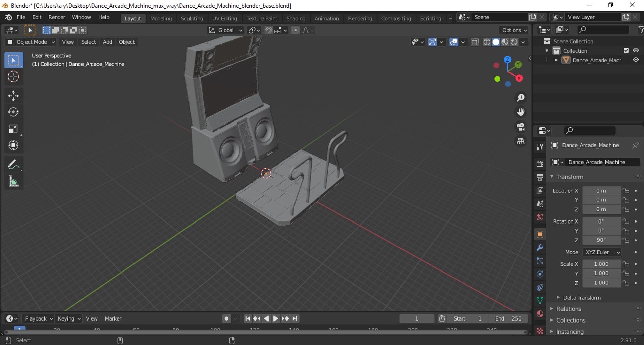Screen dimensions: 644x345
Task: Open the Render menu
Action: click(57, 17)
